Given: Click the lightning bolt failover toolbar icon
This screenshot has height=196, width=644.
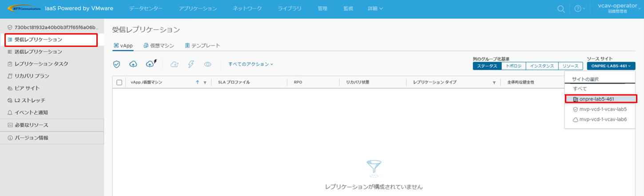Looking at the screenshot, I should point(191,64).
